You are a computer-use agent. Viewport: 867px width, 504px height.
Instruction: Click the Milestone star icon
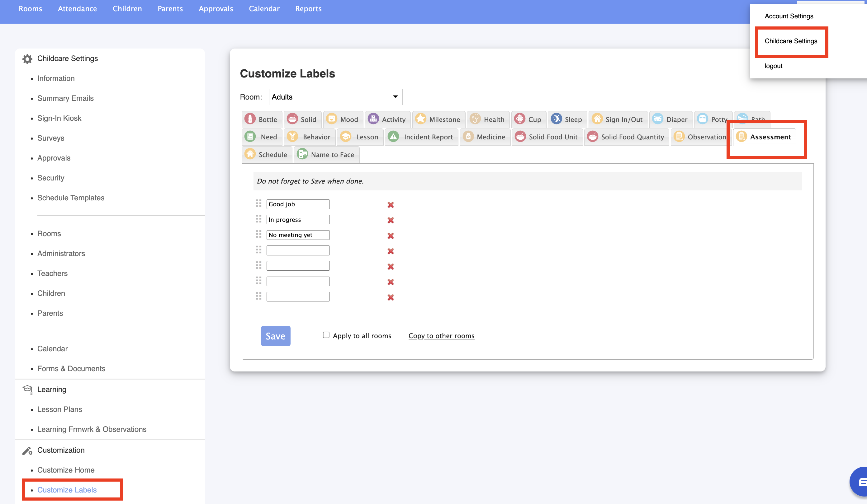point(420,119)
